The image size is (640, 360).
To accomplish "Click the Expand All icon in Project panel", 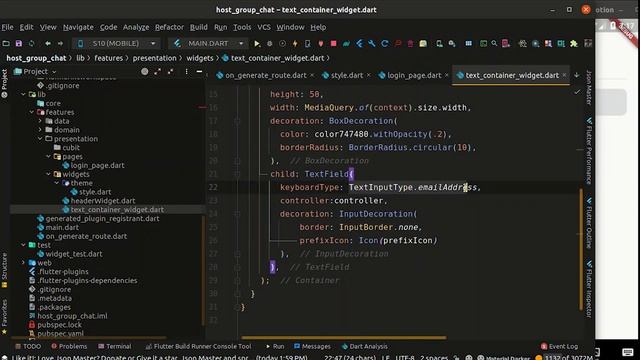I will (x=158, y=71).
